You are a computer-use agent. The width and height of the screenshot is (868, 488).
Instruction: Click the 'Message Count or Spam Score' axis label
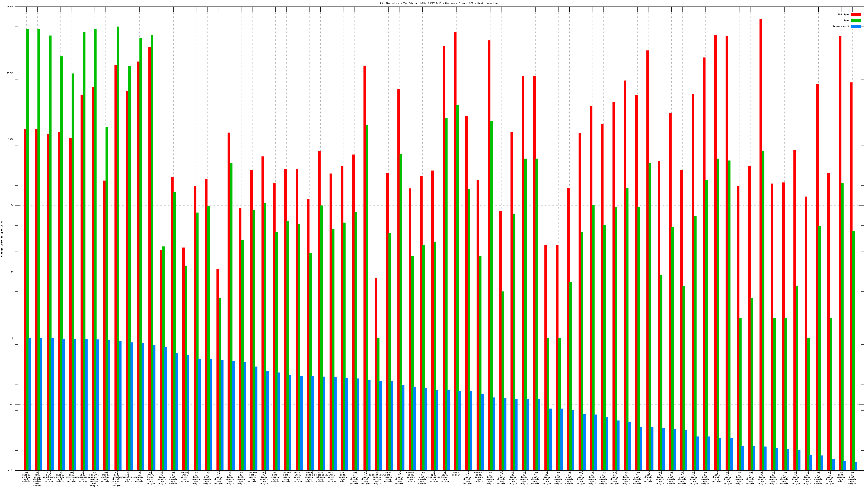coord(2,239)
